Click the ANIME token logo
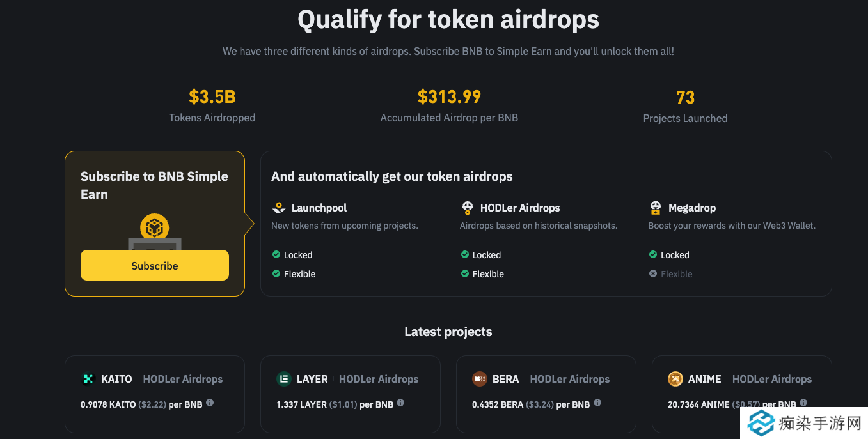This screenshot has width=868, height=439. point(675,379)
